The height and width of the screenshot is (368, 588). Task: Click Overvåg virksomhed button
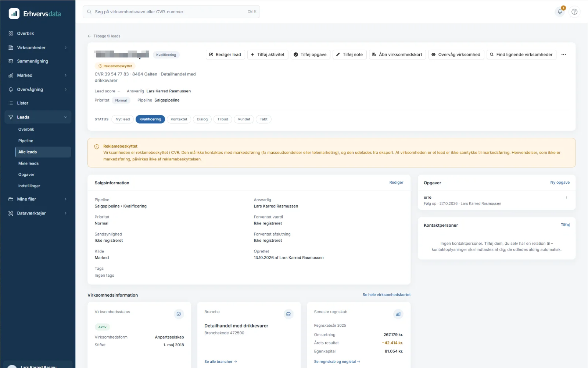[456, 54]
